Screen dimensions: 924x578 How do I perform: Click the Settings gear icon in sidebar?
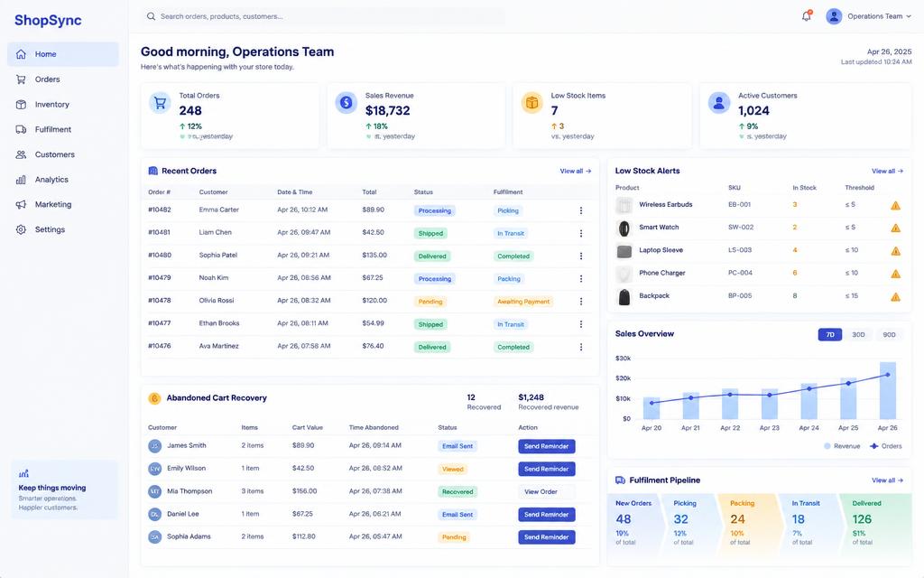[x=22, y=229]
